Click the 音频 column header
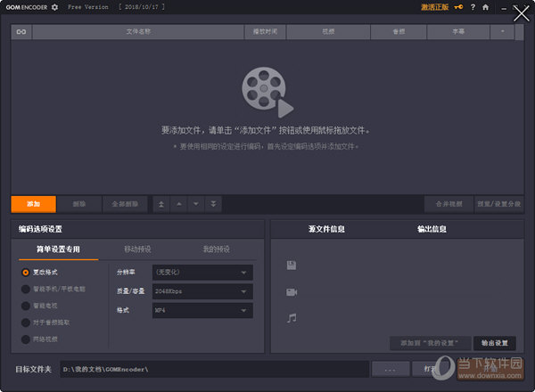 click(x=399, y=32)
